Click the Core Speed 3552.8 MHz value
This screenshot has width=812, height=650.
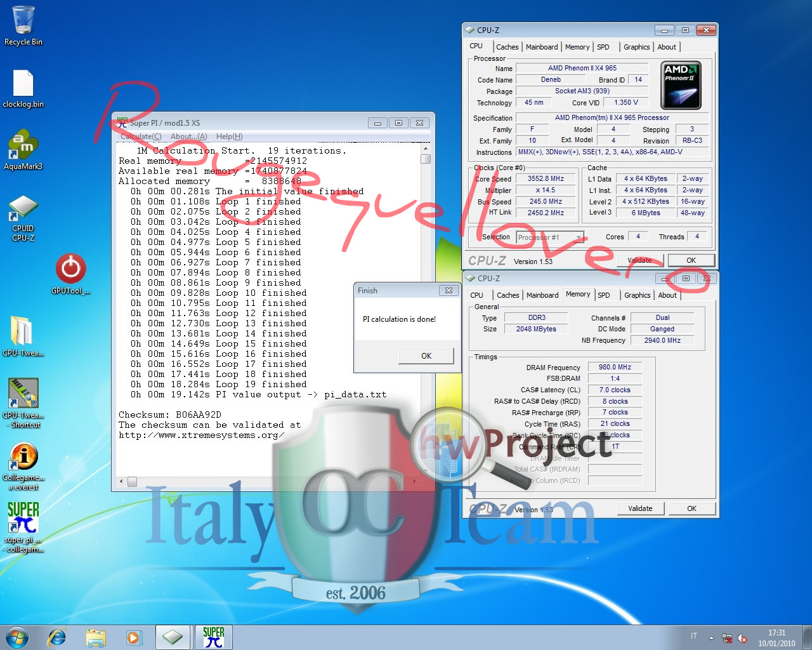(546, 179)
